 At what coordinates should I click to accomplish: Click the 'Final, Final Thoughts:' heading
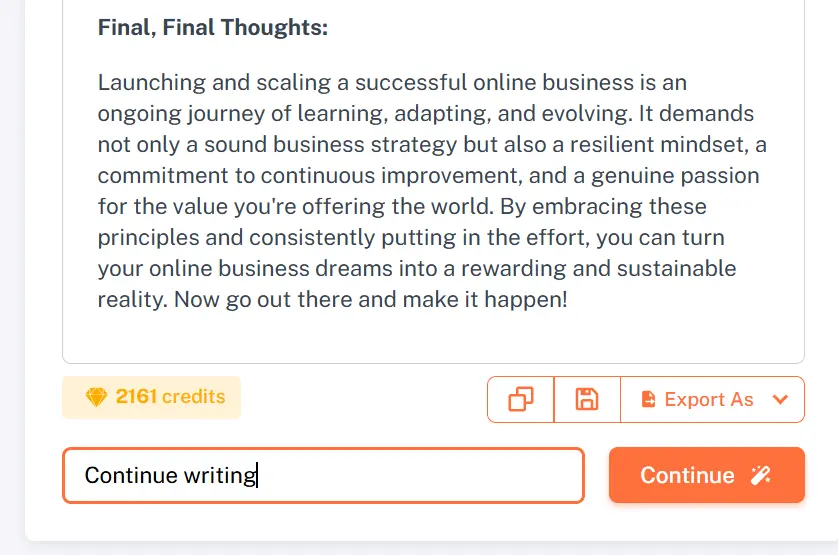212,27
